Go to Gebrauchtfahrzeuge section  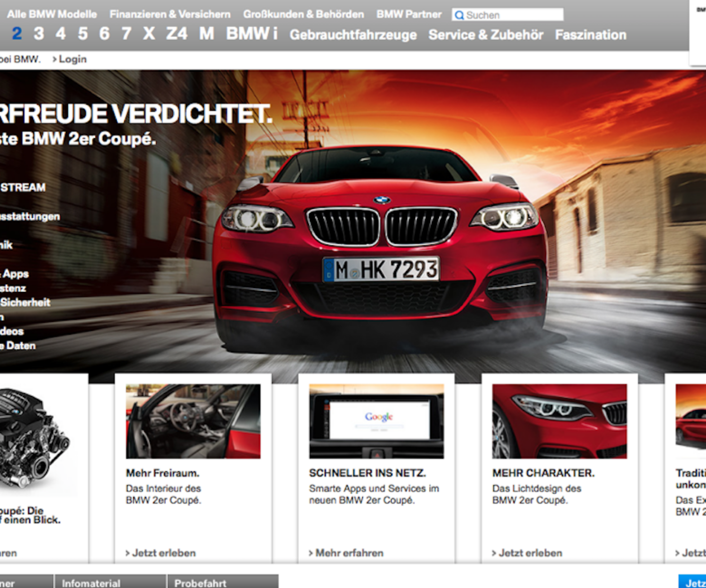(353, 35)
